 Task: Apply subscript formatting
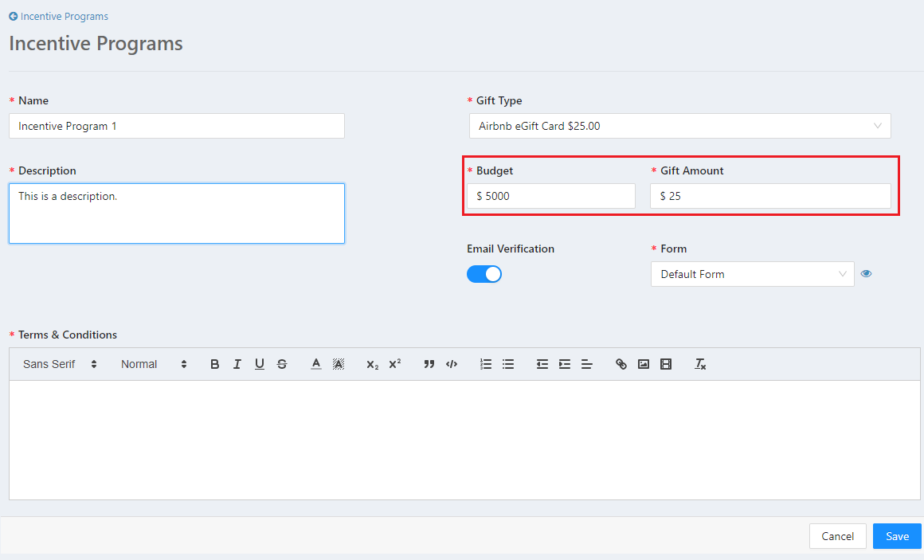pos(373,364)
